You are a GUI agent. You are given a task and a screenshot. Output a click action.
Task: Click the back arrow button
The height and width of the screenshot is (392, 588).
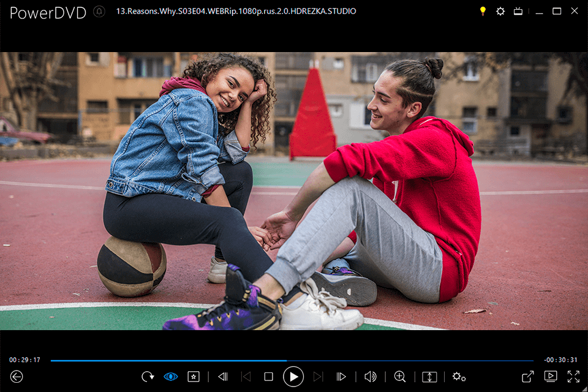click(17, 377)
